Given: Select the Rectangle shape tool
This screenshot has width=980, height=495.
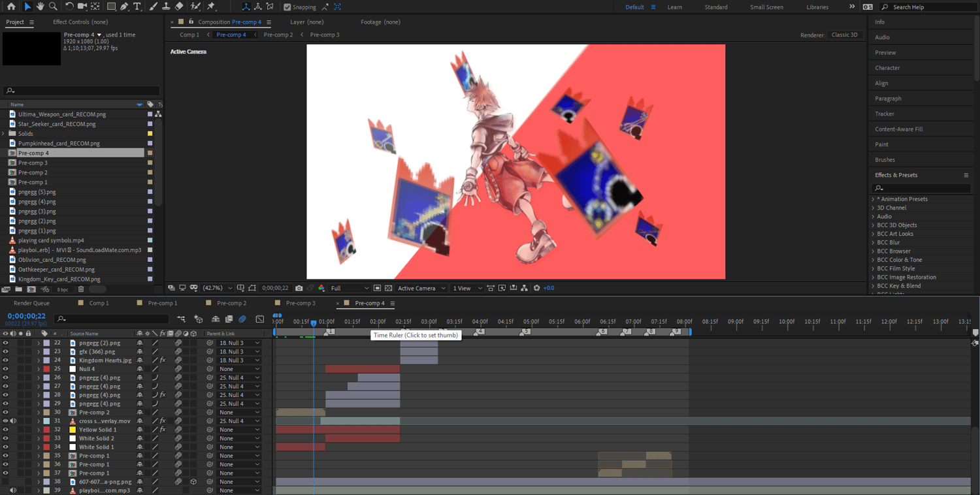Looking at the screenshot, I should [111, 7].
